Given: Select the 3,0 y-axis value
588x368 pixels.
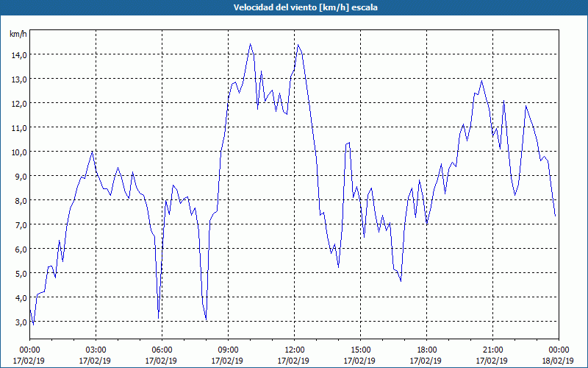Looking at the screenshot, I should [x=21, y=322].
